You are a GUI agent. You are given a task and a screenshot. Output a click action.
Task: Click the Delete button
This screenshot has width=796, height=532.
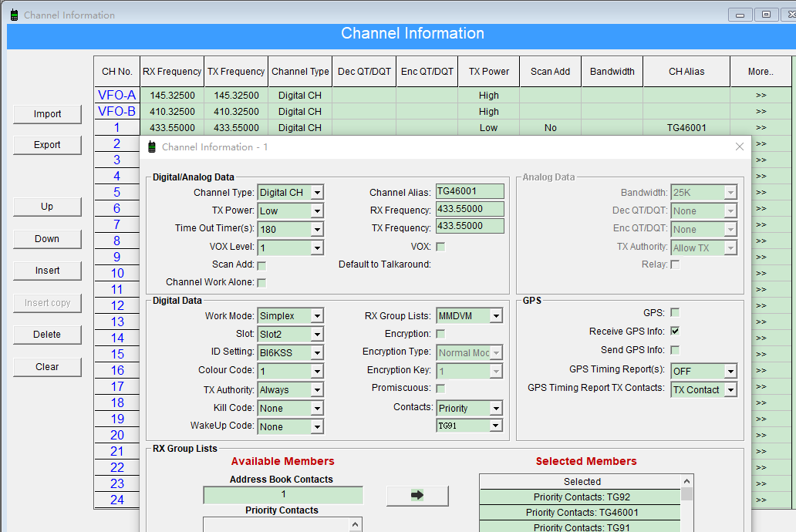point(47,335)
